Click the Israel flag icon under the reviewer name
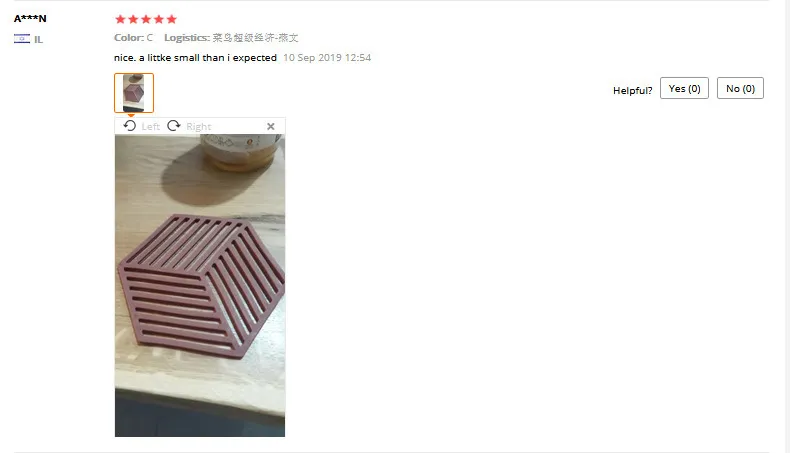Image resolution: width=790 pixels, height=453 pixels. 22,39
